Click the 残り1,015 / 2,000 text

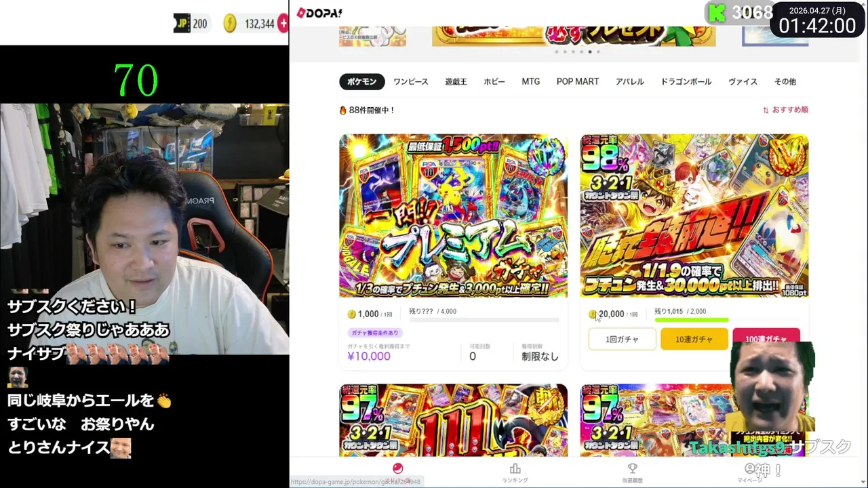(x=680, y=312)
